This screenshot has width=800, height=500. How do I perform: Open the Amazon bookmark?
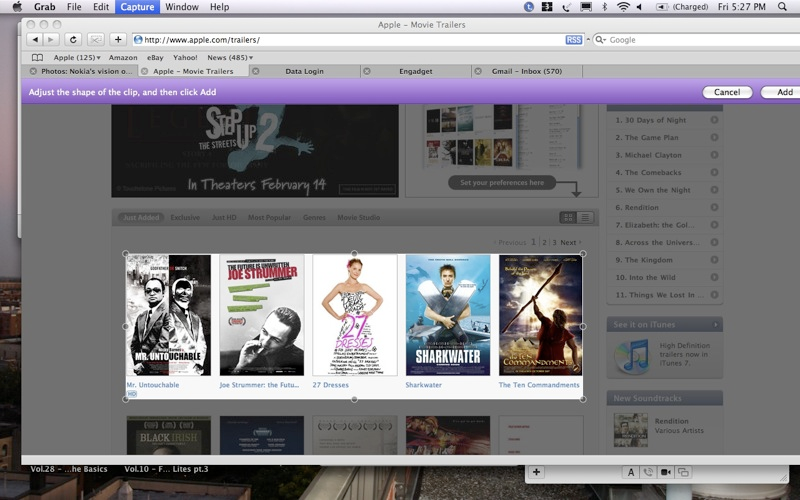point(123,58)
